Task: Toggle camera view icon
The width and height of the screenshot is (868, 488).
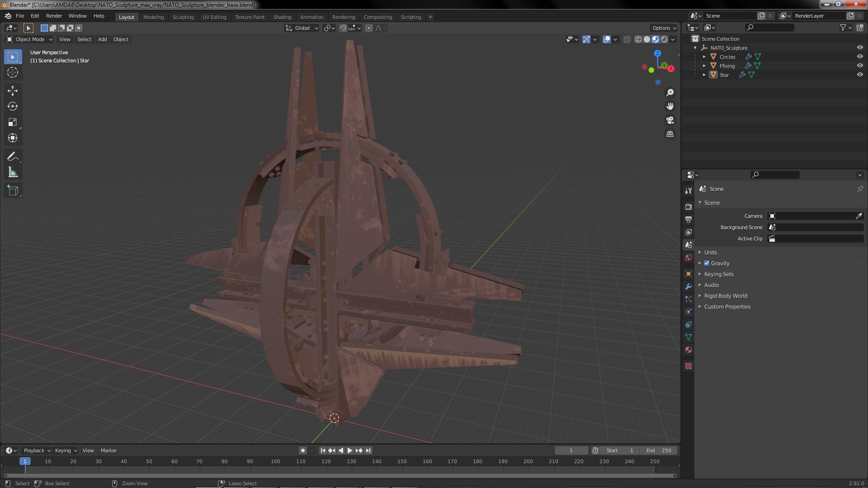Action: (x=670, y=120)
